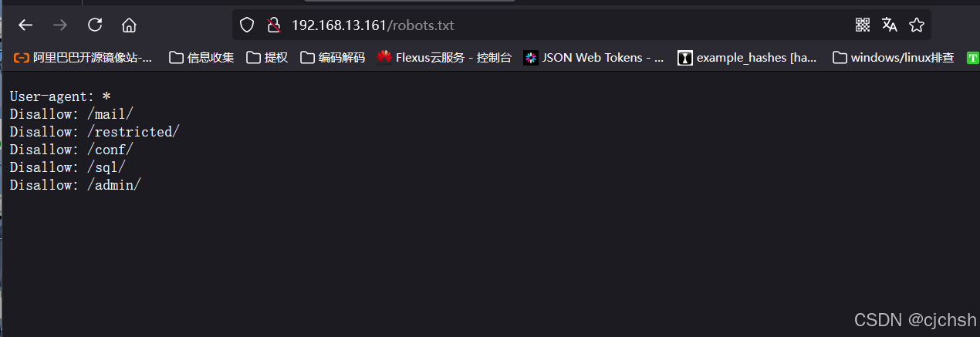
Task: Expand the 编码解码 bookmarks folder
Action: 333,57
